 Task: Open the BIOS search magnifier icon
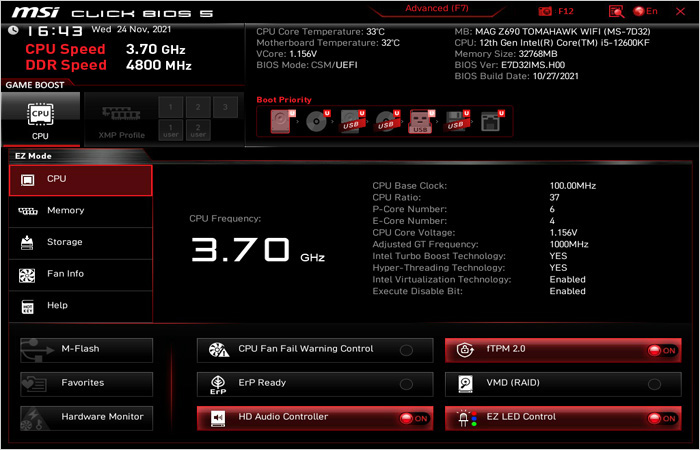click(x=616, y=12)
